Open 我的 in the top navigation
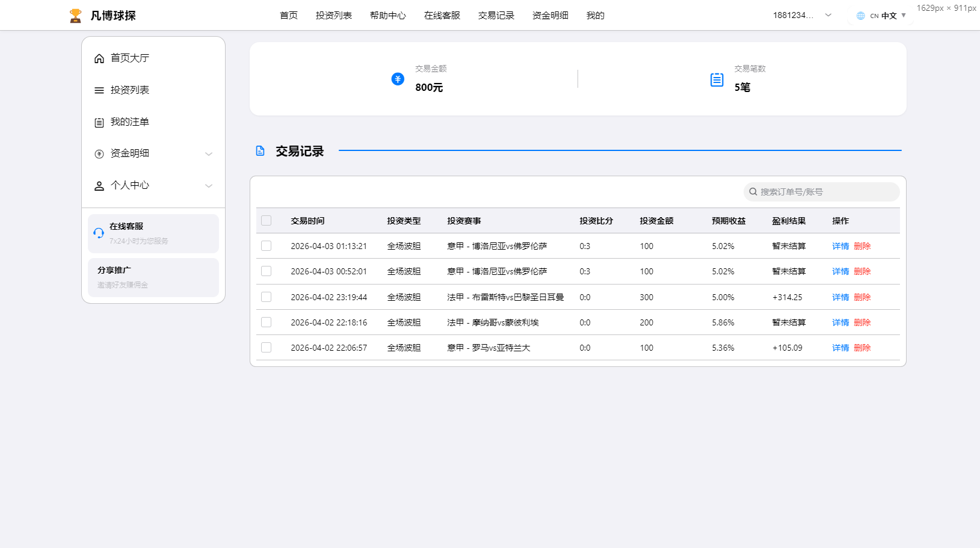The image size is (980, 548). click(x=596, y=16)
